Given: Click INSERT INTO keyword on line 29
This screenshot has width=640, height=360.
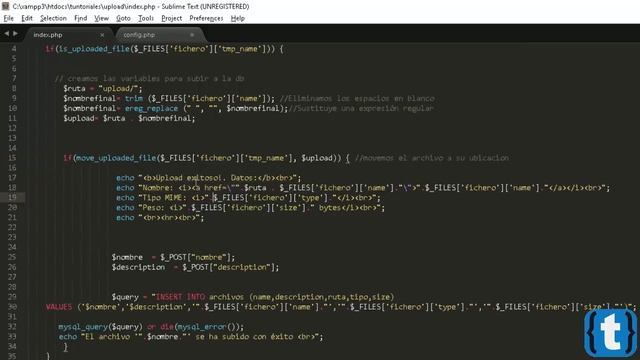Looking at the screenshot, I should click(180, 297).
